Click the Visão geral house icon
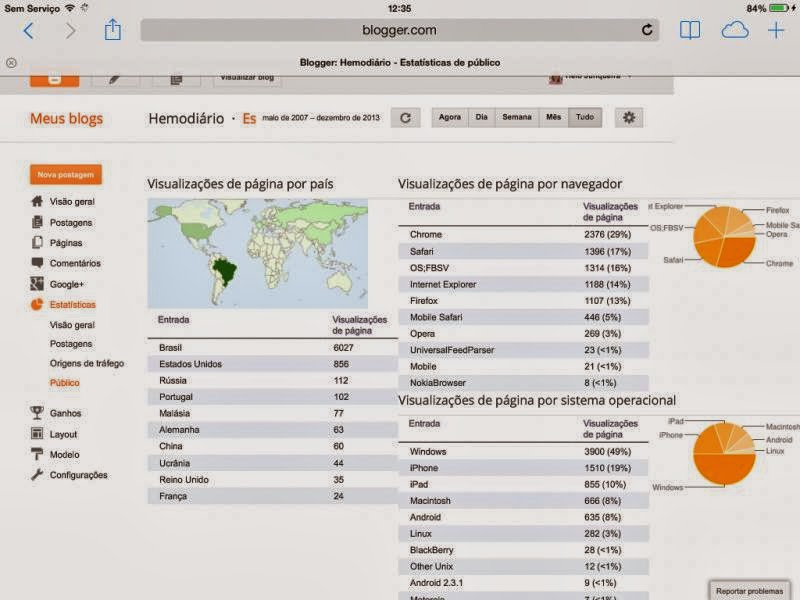Image resolution: width=800 pixels, height=600 pixels. [x=37, y=201]
